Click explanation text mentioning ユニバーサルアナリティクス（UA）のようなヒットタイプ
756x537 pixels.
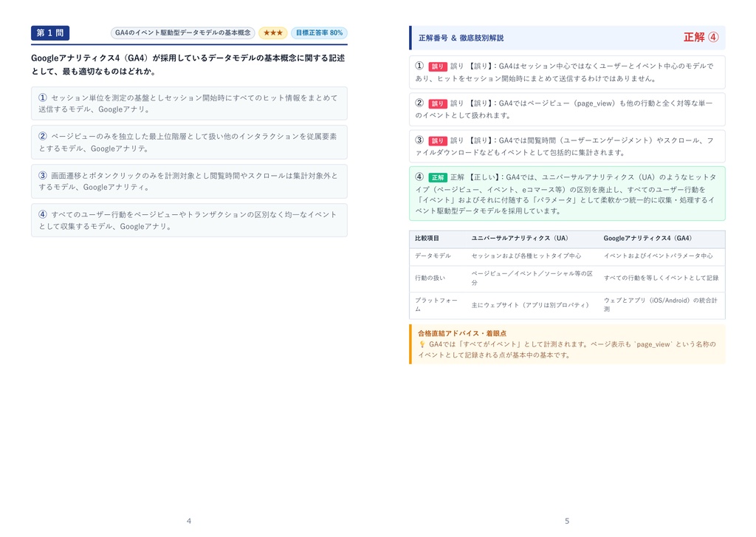tap(566, 194)
